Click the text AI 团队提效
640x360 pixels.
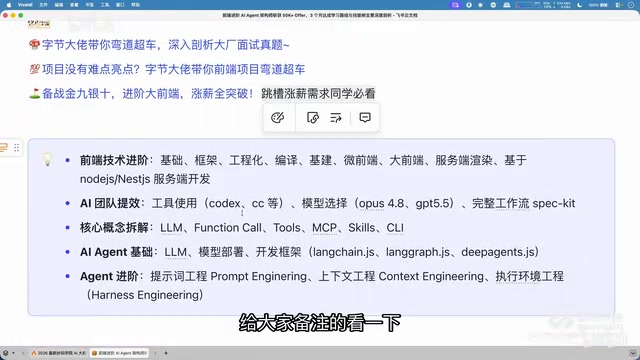(110, 203)
